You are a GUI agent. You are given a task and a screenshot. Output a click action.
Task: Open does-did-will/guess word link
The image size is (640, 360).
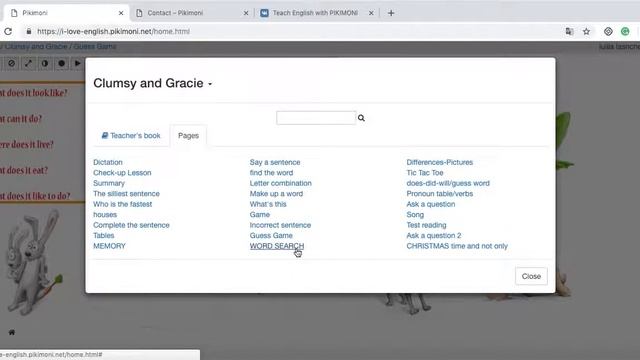point(448,183)
